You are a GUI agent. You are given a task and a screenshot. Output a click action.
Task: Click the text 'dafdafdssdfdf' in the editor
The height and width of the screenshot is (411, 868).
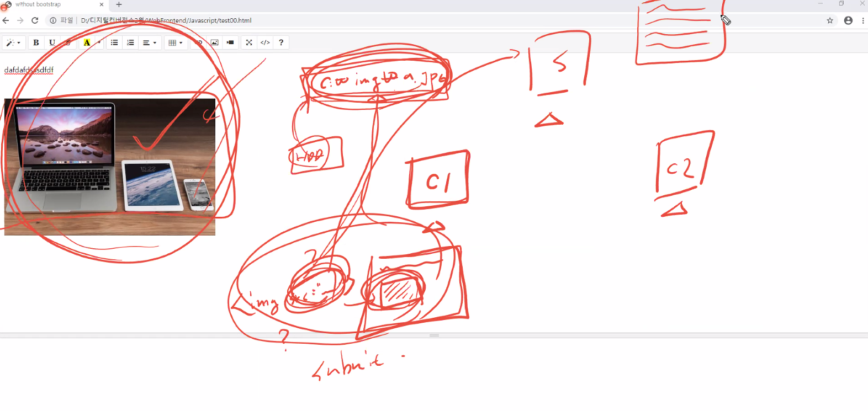[x=29, y=70]
